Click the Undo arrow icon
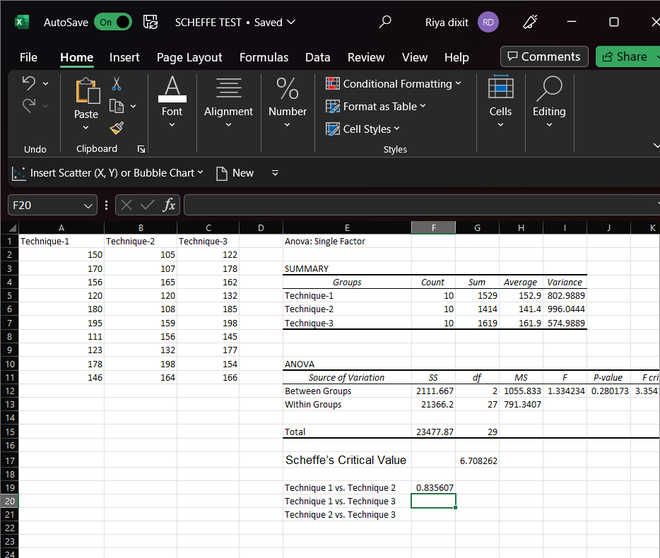The height and width of the screenshot is (558, 660). pyautogui.click(x=29, y=83)
